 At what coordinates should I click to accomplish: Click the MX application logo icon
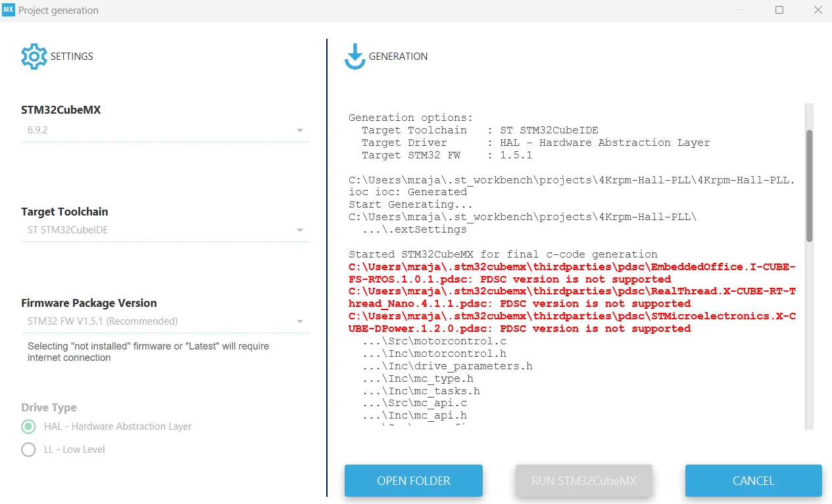(9, 10)
